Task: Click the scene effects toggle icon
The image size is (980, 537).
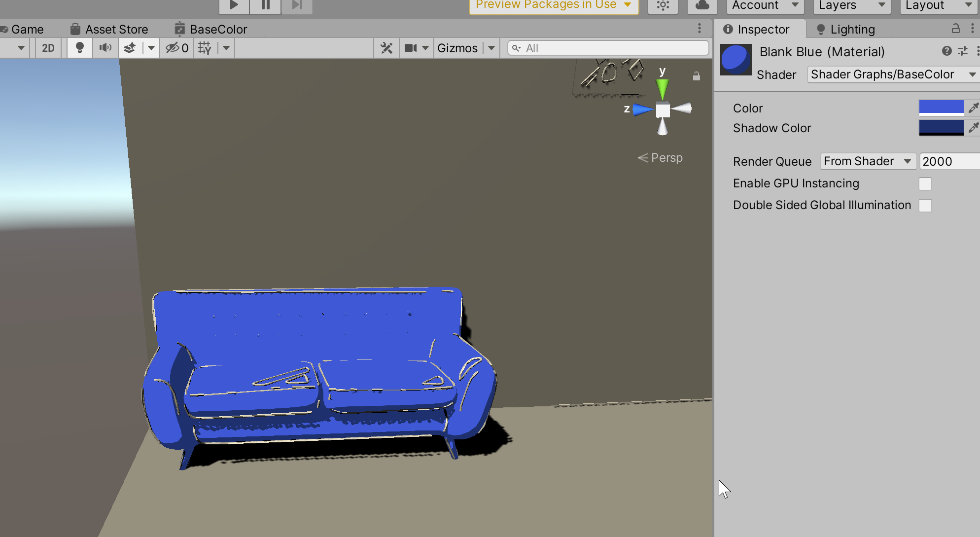Action: pyautogui.click(x=130, y=48)
